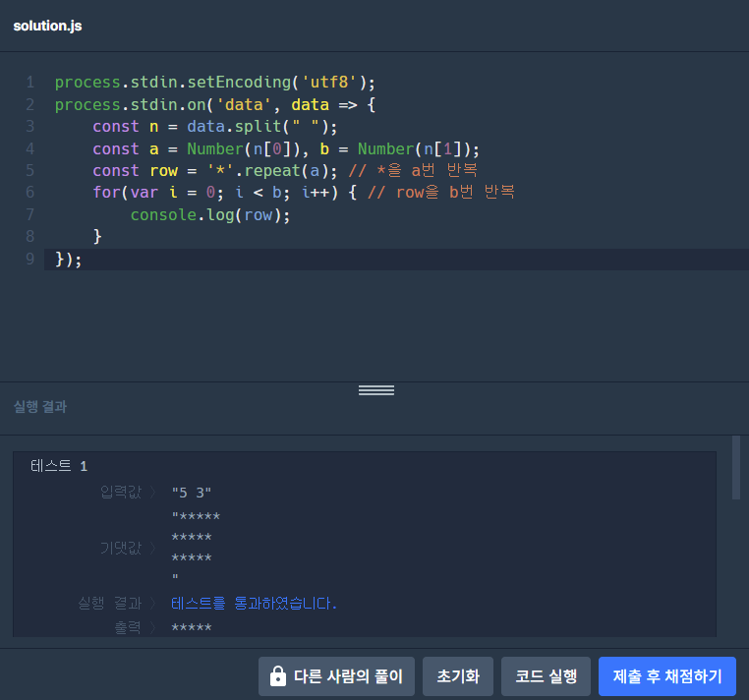The height and width of the screenshot is (700, 749).
Task: Click the Number(n[0]) expression on line 4
Action: pos(243,149)
